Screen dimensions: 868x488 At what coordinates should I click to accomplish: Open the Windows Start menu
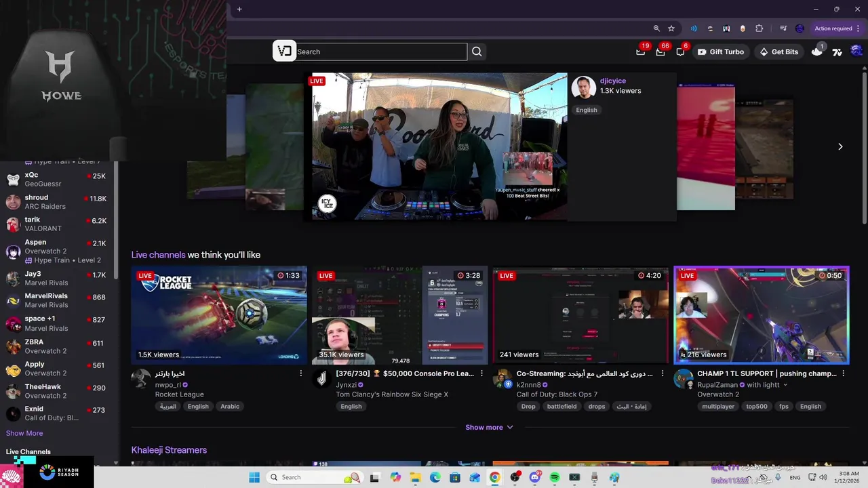click(254, 477)
